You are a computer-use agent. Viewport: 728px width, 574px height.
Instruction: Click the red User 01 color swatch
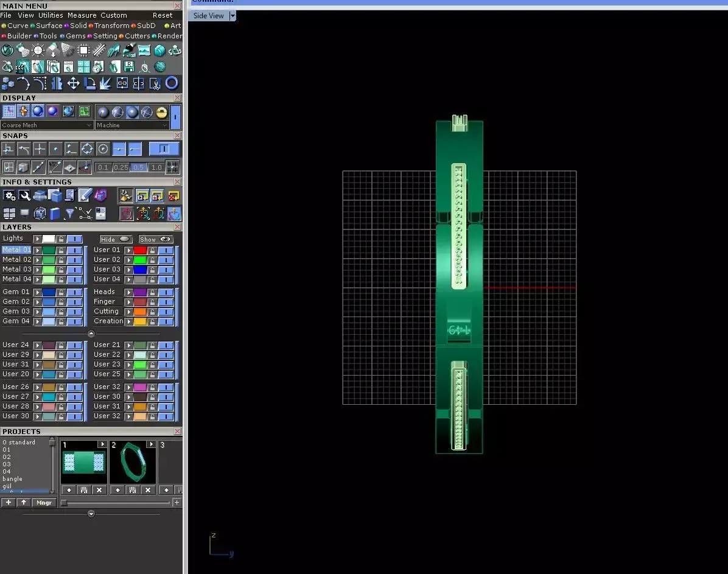[x=140, y=250]
